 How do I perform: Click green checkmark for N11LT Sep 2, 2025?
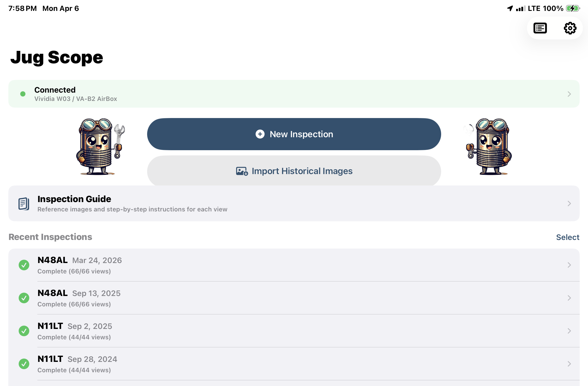pyautogui.click(x=24, y=331)
